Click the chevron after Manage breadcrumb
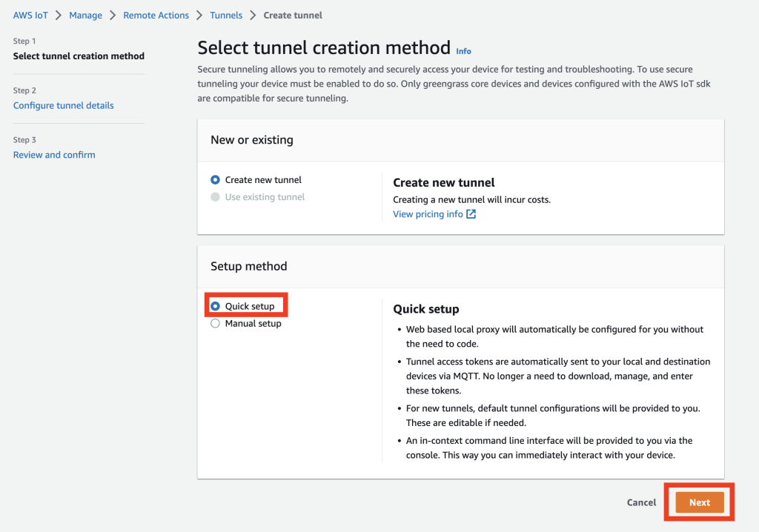Image resolution: width=759 pixels, height=532 pixels. pos(113,15)
